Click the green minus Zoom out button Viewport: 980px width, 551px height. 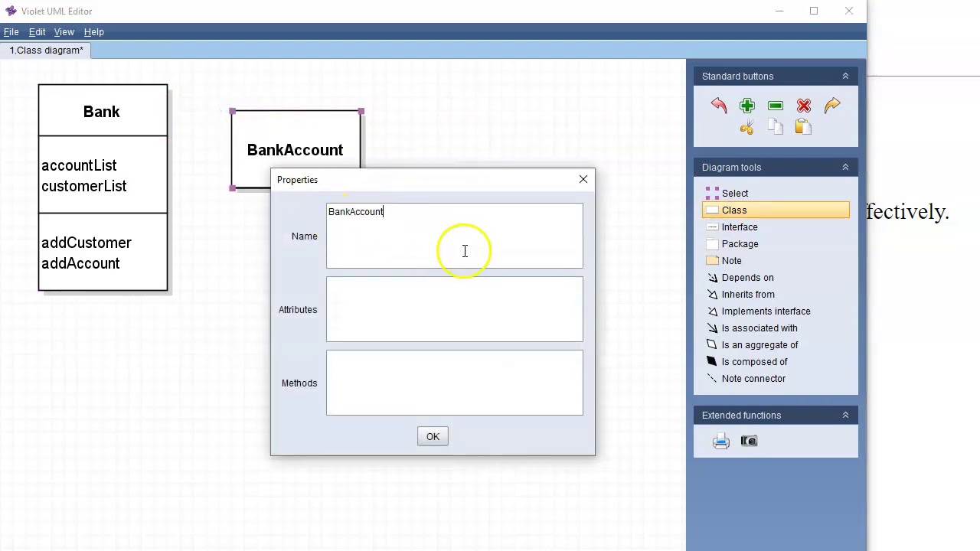[776, 106]
